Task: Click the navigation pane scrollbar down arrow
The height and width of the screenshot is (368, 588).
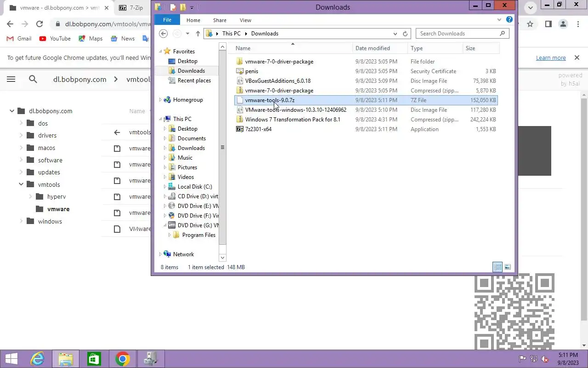Action: [x=222, y=258]
